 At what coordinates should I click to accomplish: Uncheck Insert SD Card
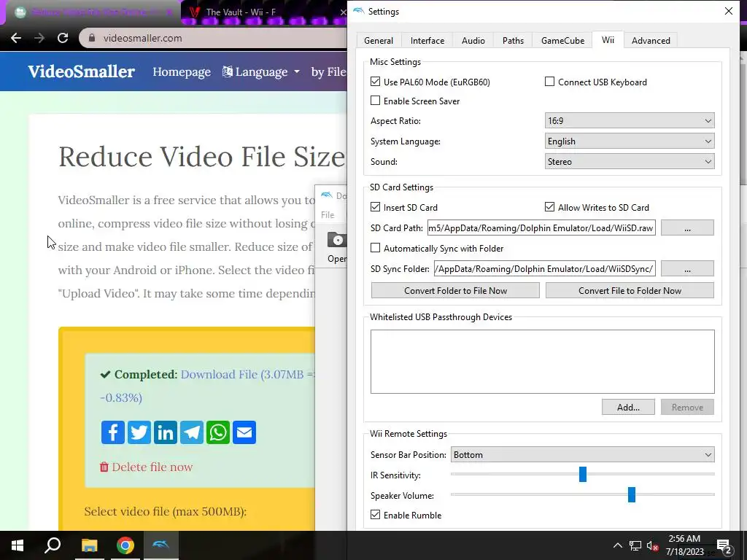[376, 206]
